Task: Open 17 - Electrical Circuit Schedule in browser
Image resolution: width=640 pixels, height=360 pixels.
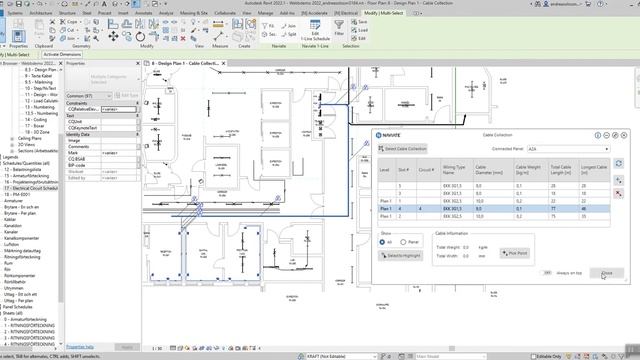Action: click(x=31, y=188)
